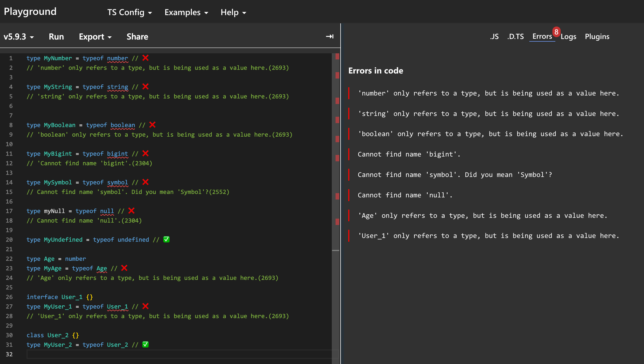Open the TS Config dropdown
This screenshot has height=364, width=644.
coord(130,12)
